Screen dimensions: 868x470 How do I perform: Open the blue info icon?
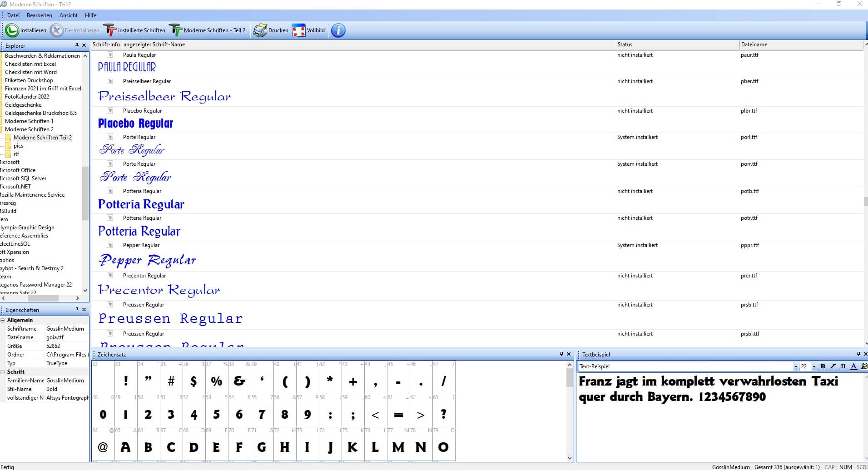click(x=338, y=30)
